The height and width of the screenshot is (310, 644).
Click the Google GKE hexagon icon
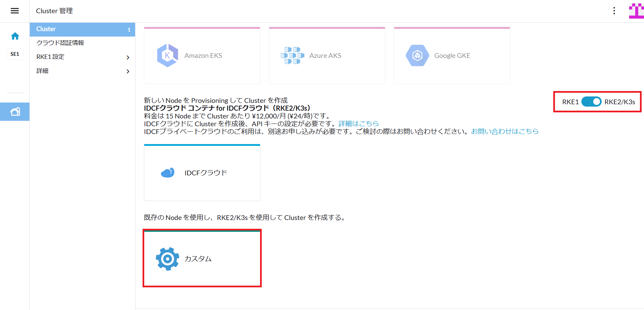(x=417, y=56)
